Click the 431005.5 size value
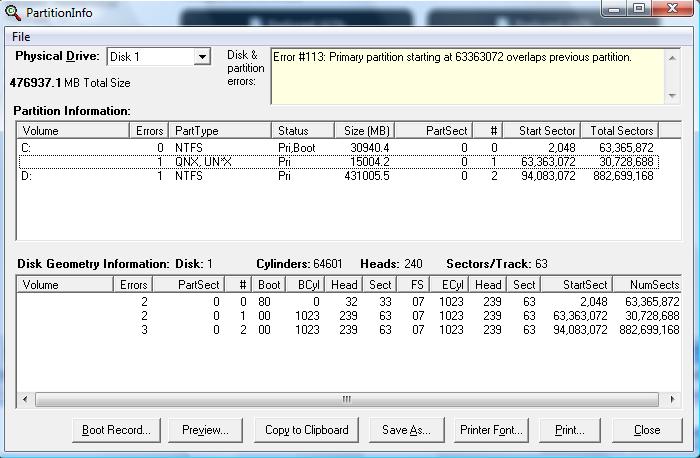The height and width of the screenshot is (458, 700). (367, 176)
